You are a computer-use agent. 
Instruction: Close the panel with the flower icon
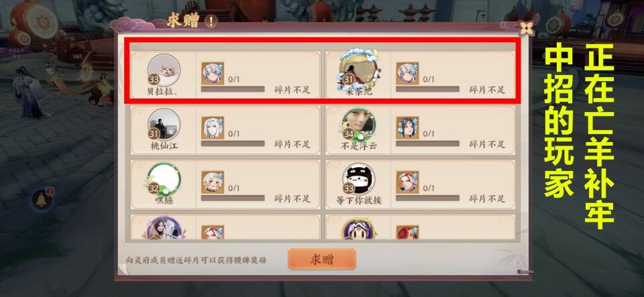click(525, 28)
